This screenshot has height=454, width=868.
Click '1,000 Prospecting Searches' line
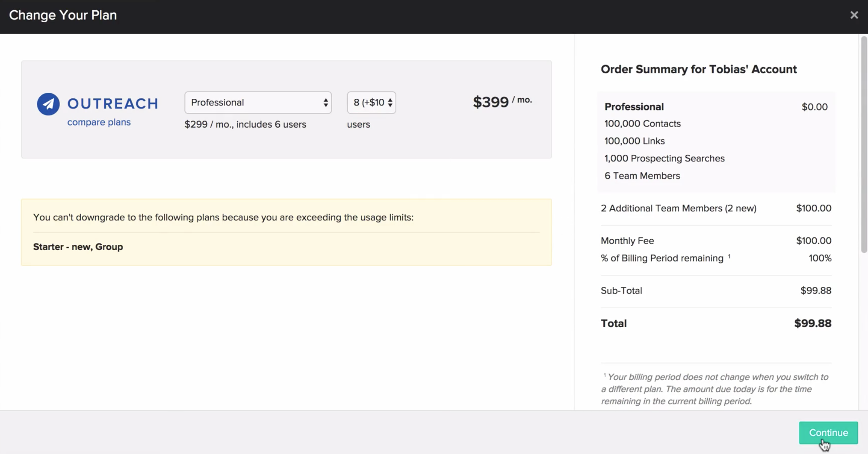tap(664, 159)
